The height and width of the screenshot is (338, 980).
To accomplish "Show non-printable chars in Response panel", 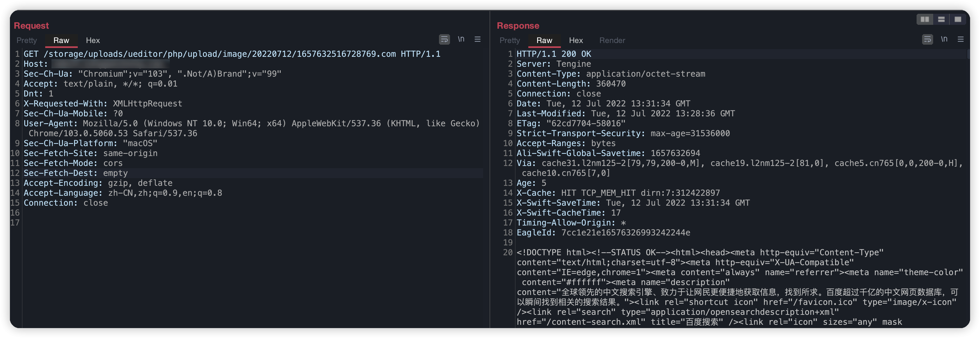I will click(x=944, y=39).
